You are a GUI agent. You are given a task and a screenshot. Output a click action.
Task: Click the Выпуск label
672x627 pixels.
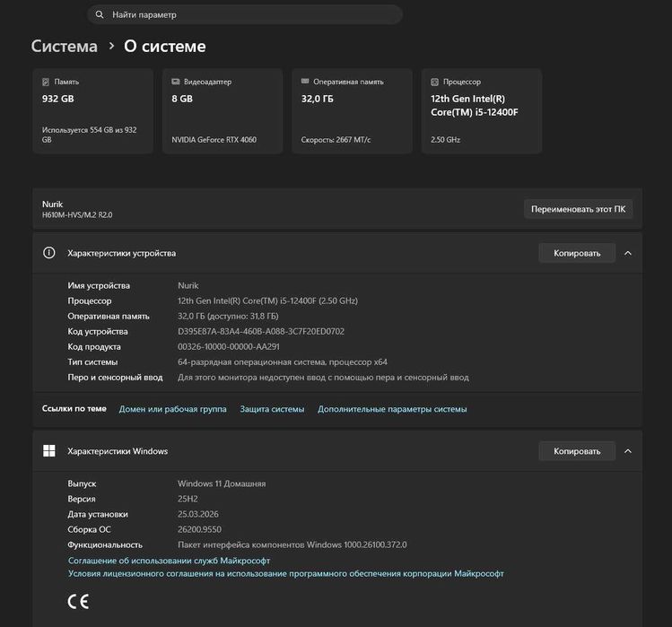(x=82, y=483)
